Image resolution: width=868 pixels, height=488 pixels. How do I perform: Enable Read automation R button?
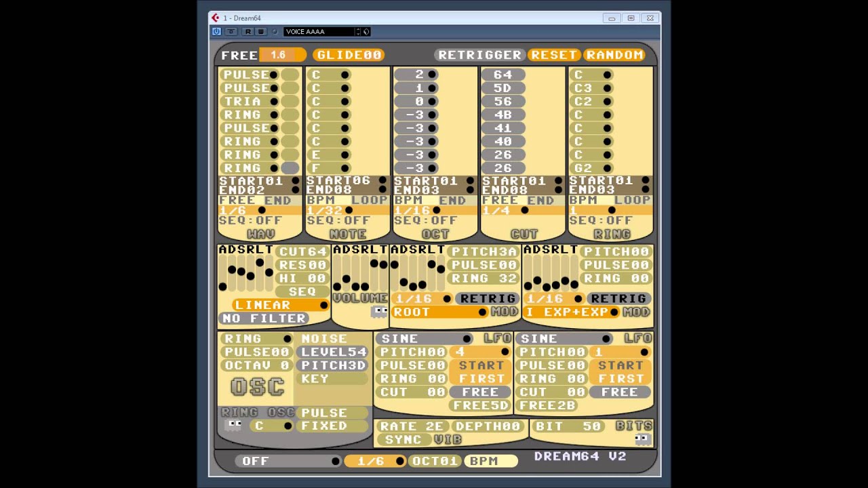coord(248,31)
